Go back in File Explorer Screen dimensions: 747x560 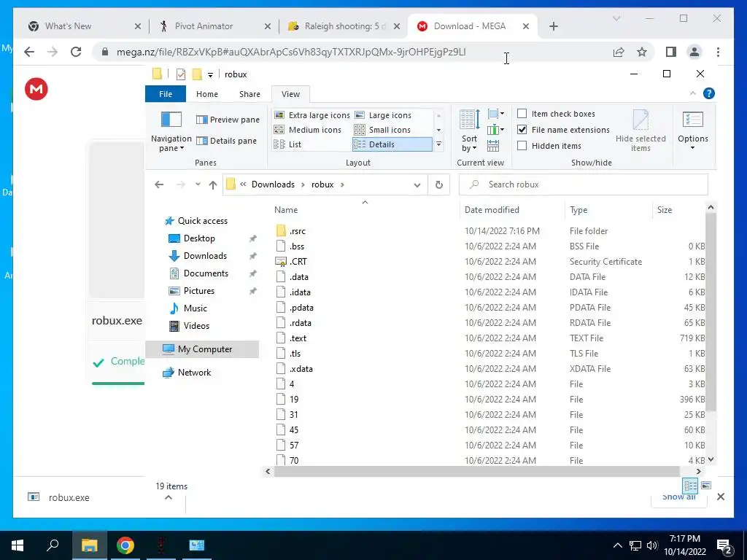tap(159, 184)
